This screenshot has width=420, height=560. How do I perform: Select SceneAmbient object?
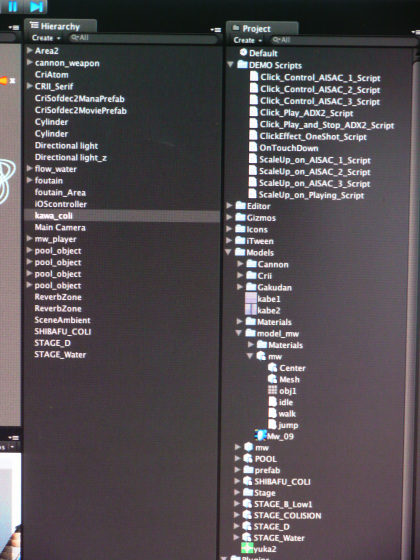point(62,320)
